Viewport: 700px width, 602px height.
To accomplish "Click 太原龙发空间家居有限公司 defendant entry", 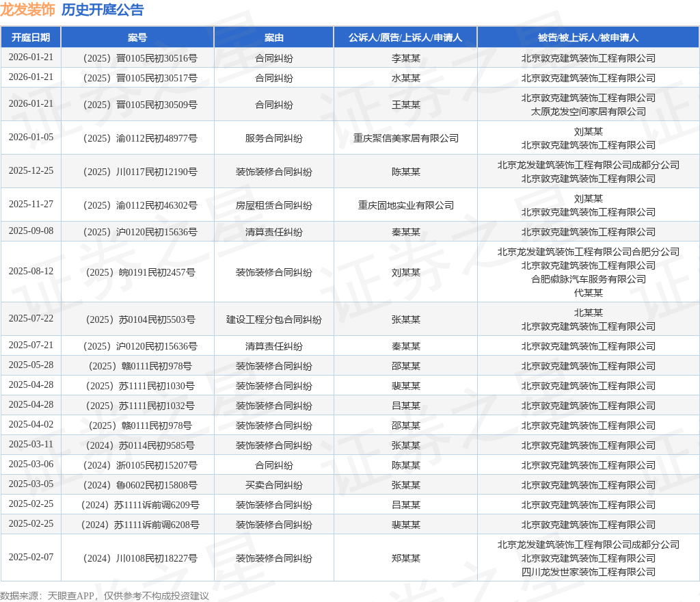I will click(x=588, y=112).
